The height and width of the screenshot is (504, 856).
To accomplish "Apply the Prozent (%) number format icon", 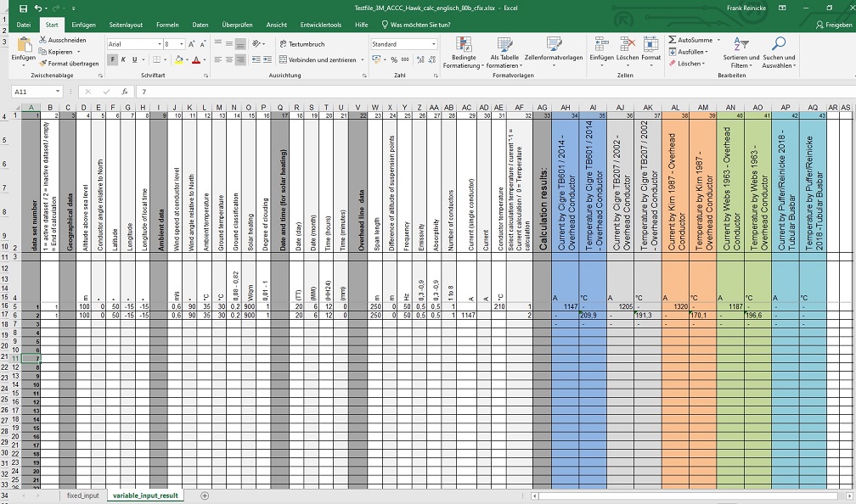I will coord(393,59).
